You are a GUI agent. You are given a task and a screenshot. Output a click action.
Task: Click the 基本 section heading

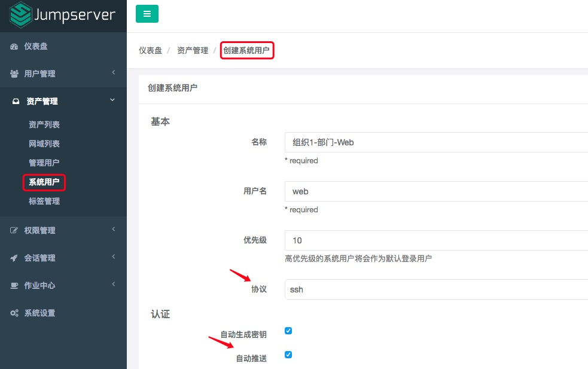coord(160,122)
